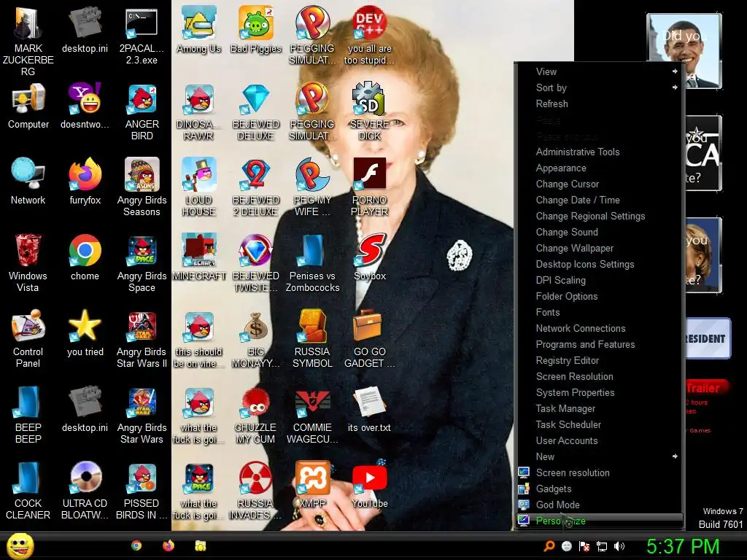Screen dimensions: 747x560
Task: Click the search magnifier tray icon
Action: point(549,546)
